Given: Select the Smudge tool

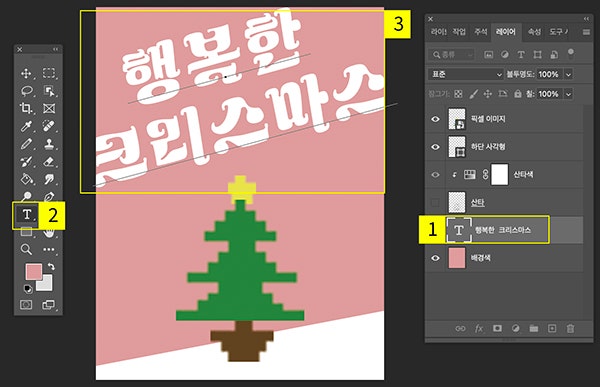Looking at the screenshot, I should [x=49, y=179].
